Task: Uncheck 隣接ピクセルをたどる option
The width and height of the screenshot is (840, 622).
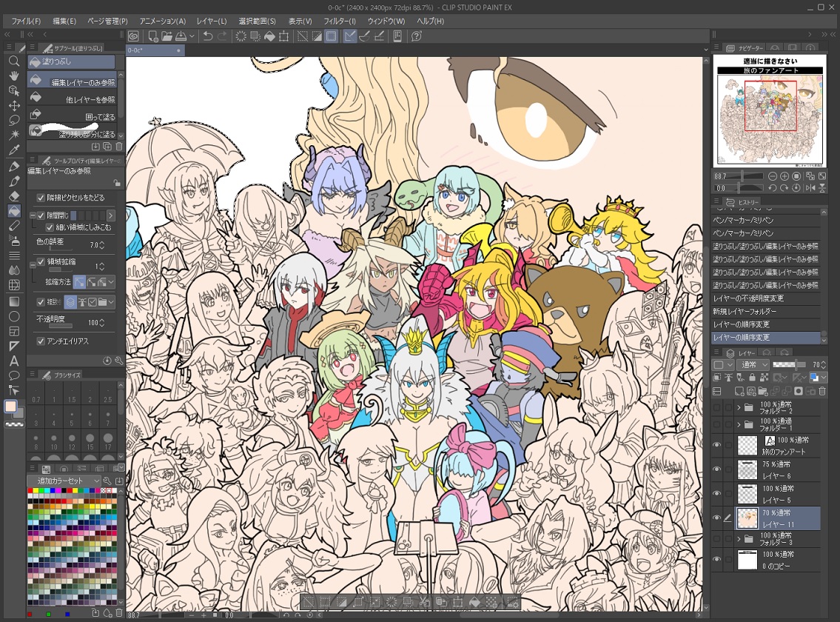Action: coord(41,198)
